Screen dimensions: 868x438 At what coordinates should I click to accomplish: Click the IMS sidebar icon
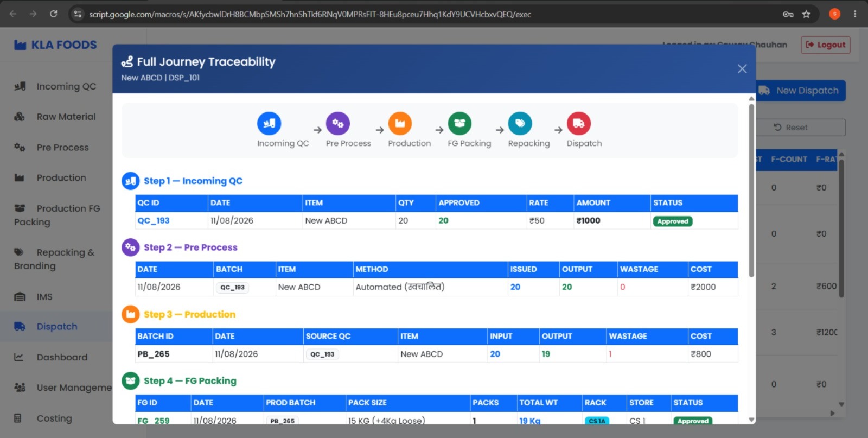click(20, 297)
